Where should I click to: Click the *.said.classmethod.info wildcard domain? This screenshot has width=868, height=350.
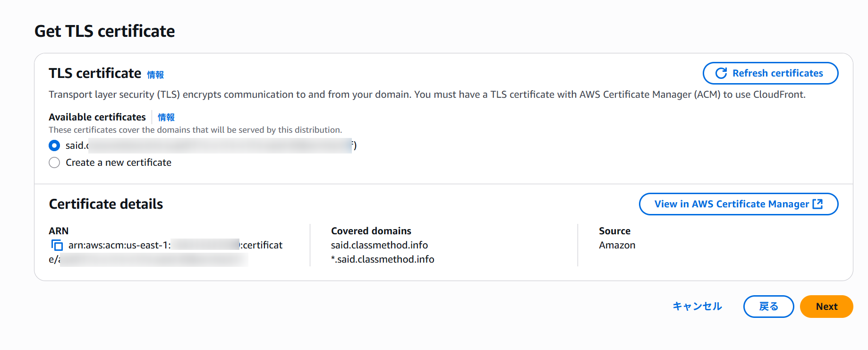[383, 259]
